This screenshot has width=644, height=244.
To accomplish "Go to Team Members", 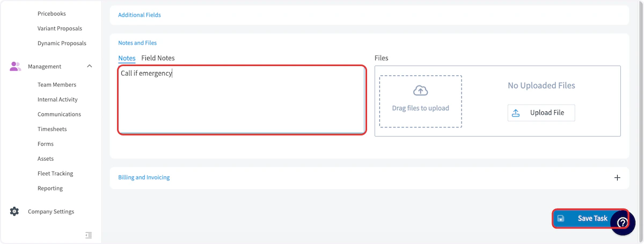I will pos(57,85).
